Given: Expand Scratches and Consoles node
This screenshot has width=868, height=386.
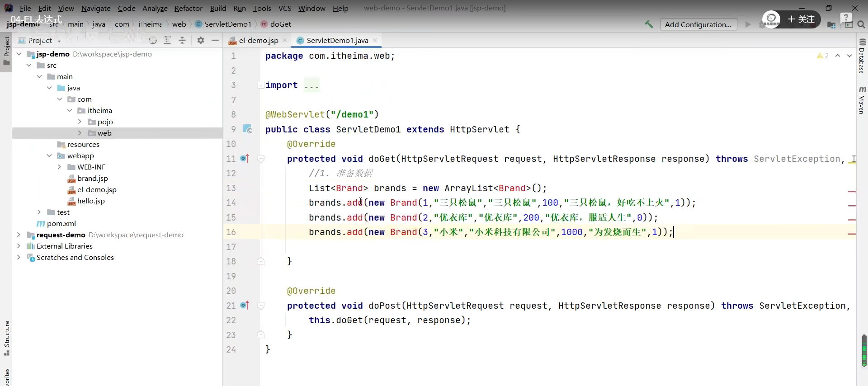Looking at the screenshot, I should tap(19, 257).
